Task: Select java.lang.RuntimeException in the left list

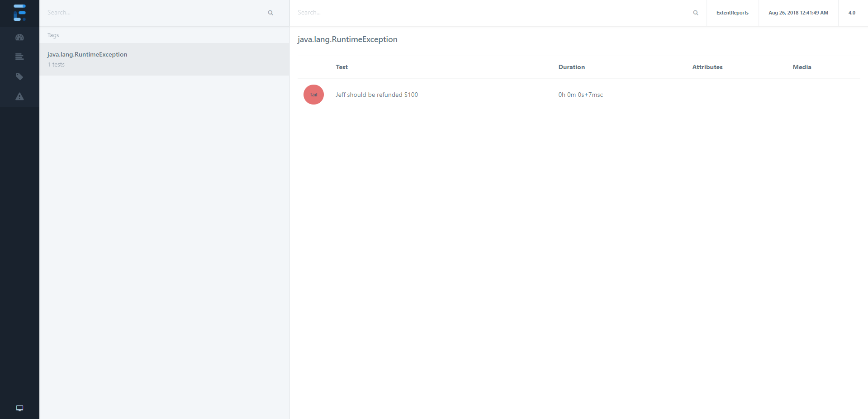Action: 87,55
